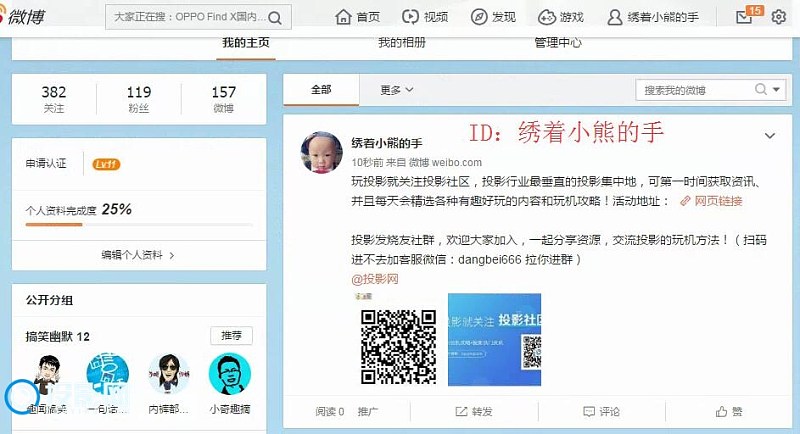Switch to 我的相册 tab
This screenshot has width=800, height=434.
402,43
